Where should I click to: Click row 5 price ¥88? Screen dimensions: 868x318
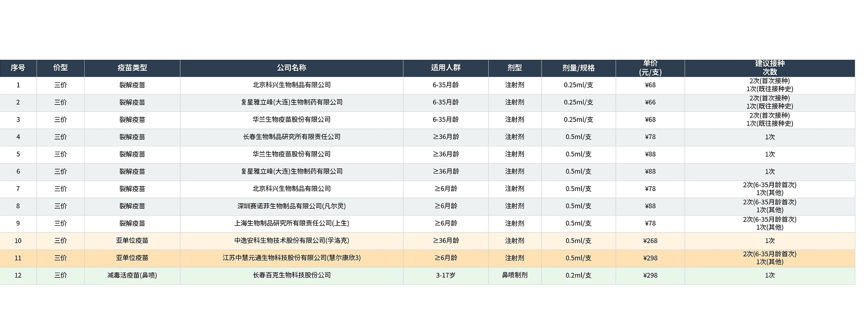(650, 154)
